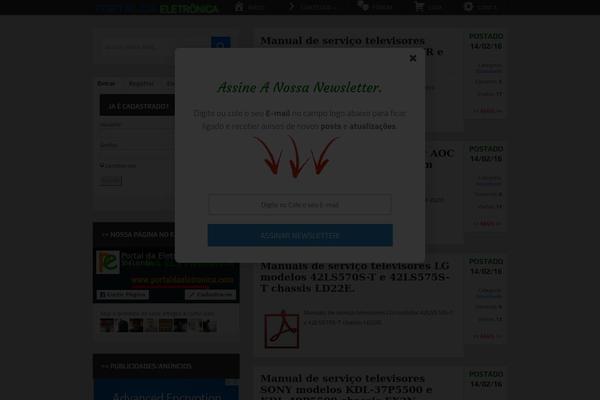Viewport: 600px width, 400px height.
Task: Open the first Manual de serviço televisores post title
Action: point(342,41)
